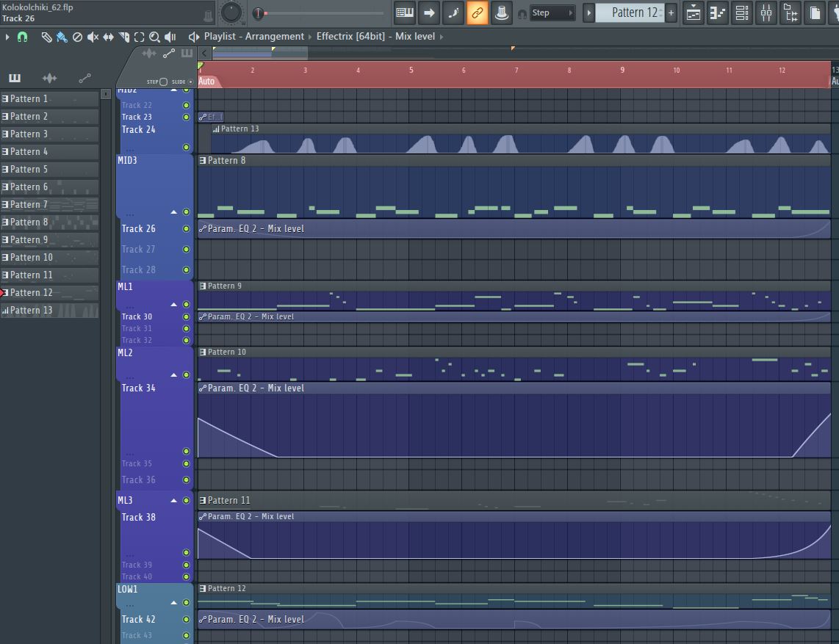The image size is (839, 644).
Task: Open the Step snap dropdown
Action: (x=551, y=12)
